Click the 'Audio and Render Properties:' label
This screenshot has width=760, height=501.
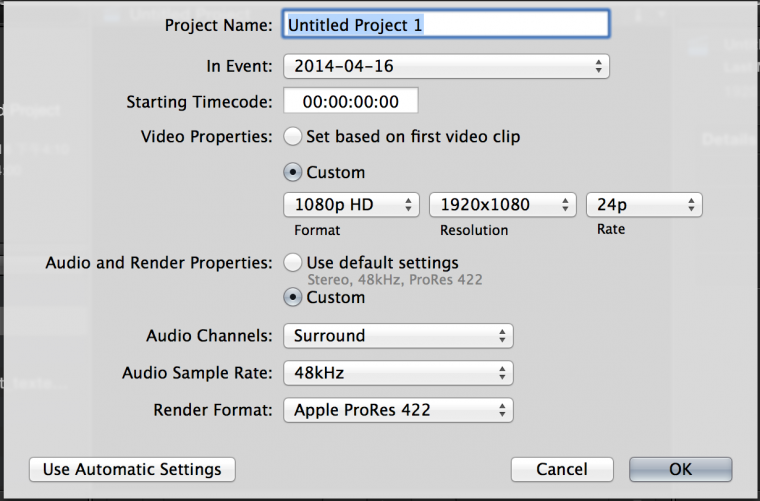[x=159, y=263]
